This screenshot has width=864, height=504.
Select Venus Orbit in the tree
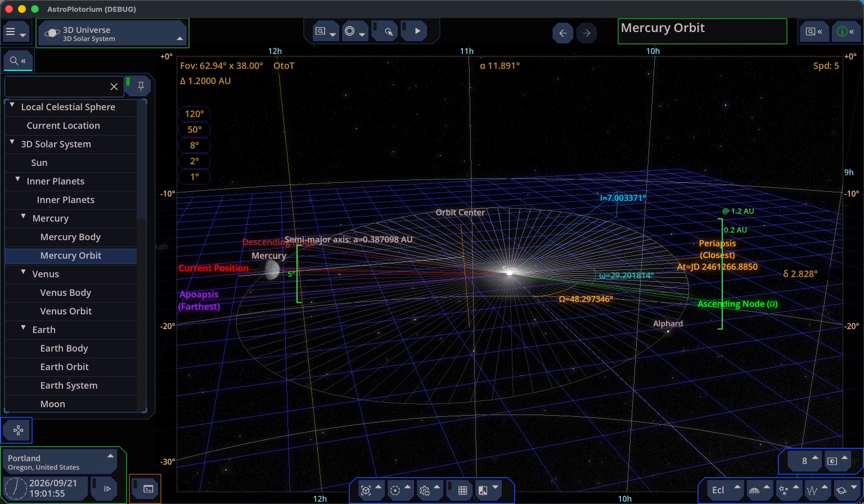point(71,312)
